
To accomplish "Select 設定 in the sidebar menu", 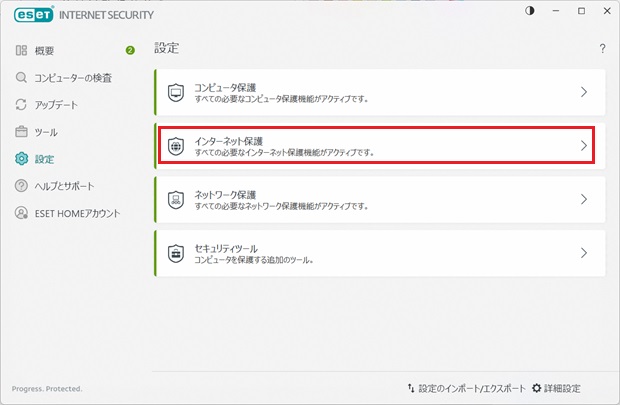I will (x=44, y=159).
